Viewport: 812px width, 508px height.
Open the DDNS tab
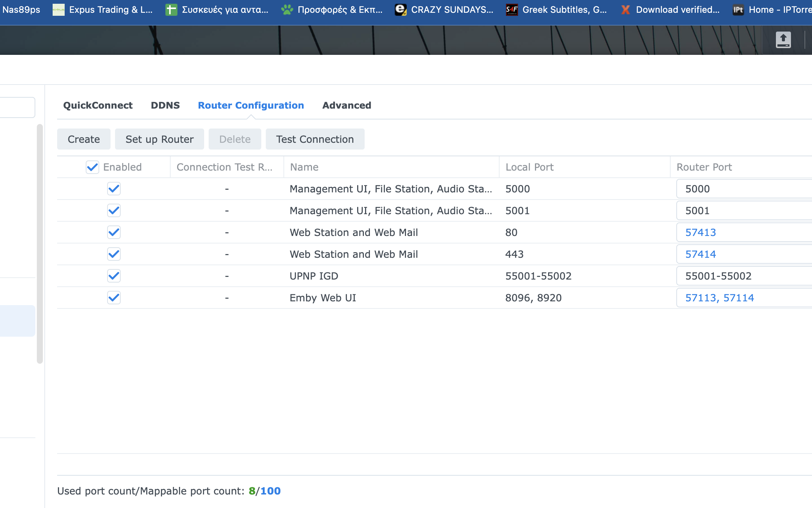(x=165, y=106)
